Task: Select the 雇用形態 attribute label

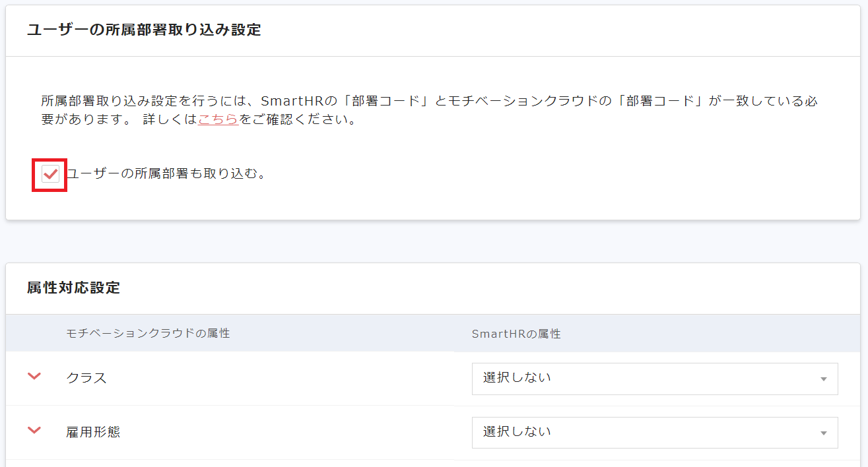Action: pos(93,432)
